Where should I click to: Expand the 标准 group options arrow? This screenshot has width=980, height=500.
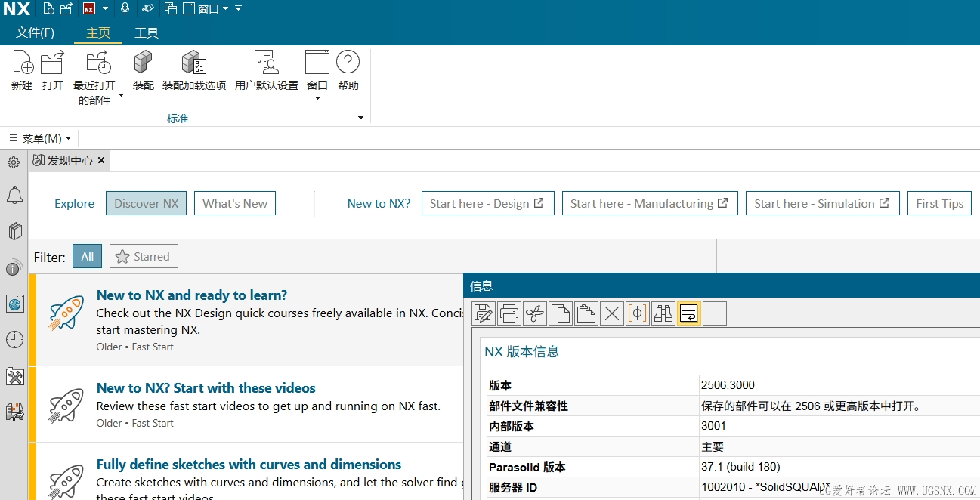(360, 118)
